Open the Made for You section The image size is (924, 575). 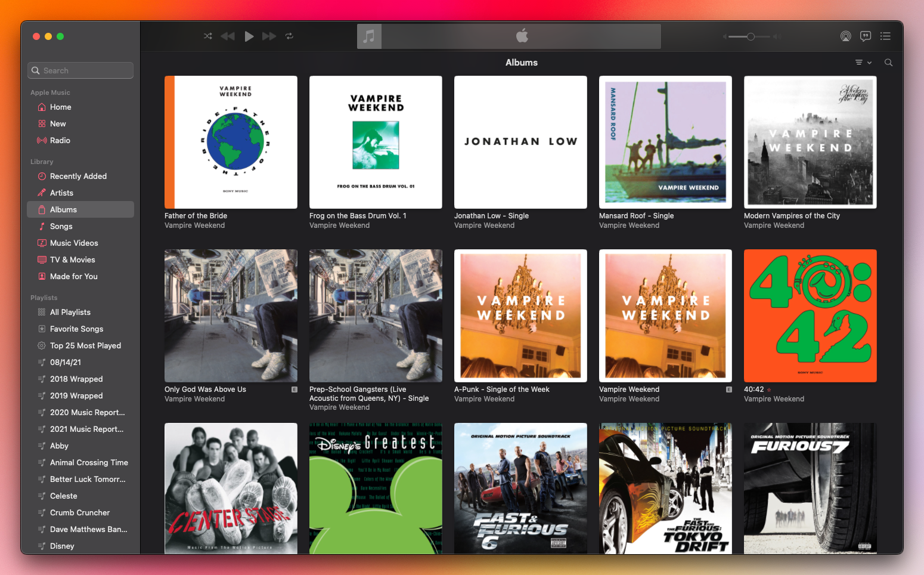pos(73,276)
